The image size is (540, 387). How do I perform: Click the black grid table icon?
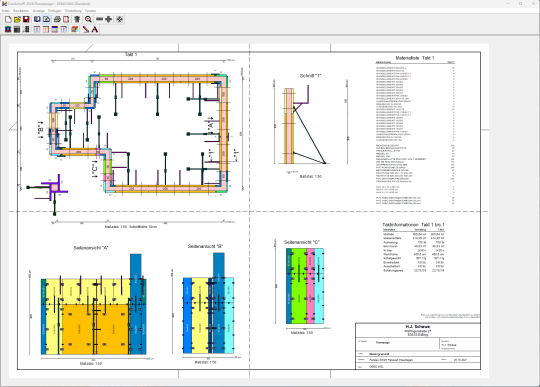click(x=17, y=30)
